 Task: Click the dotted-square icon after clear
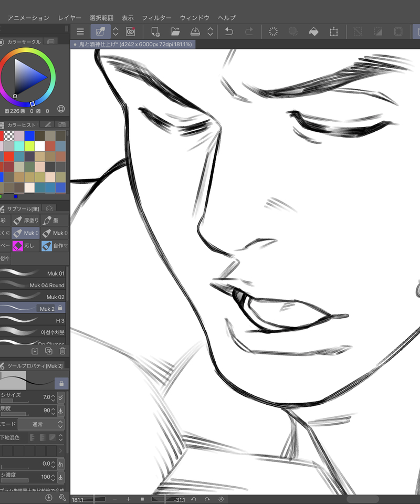293,31
